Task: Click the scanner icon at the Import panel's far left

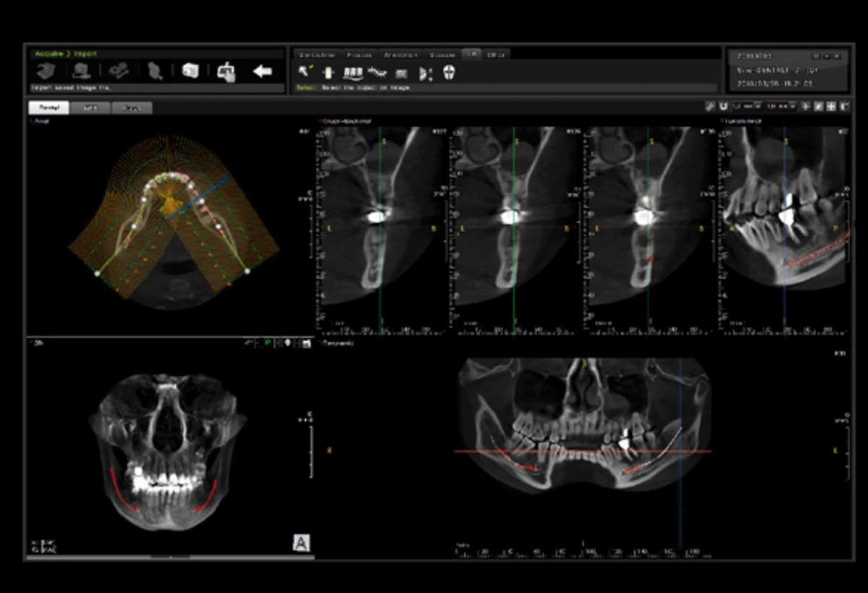Action: (x=46, y=71)
